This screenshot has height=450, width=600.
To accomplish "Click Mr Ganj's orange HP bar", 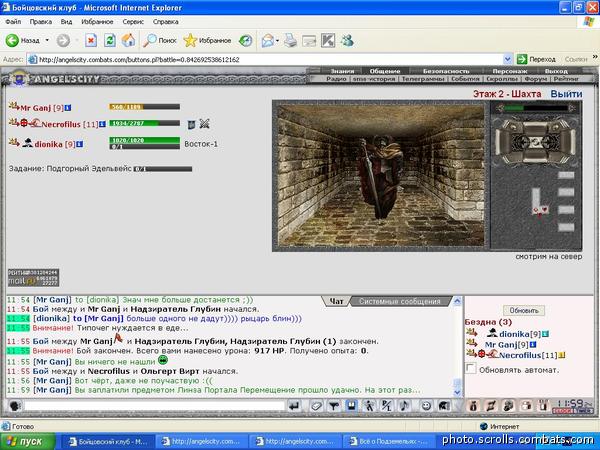I will 144,107.
